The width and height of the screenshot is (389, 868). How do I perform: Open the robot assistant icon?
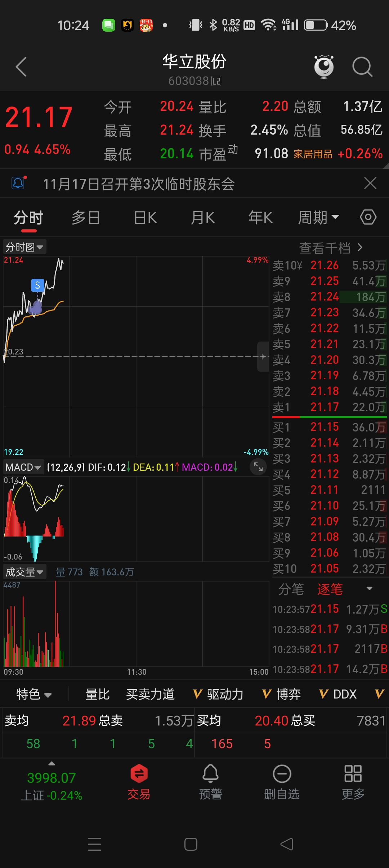point(324,67)
